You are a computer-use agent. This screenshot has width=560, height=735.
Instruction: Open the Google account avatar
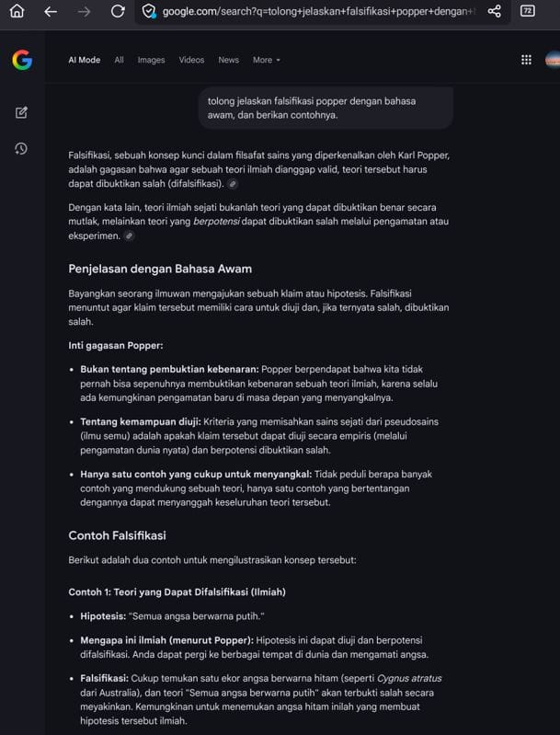pyautogui.click(x=553, y=60)
